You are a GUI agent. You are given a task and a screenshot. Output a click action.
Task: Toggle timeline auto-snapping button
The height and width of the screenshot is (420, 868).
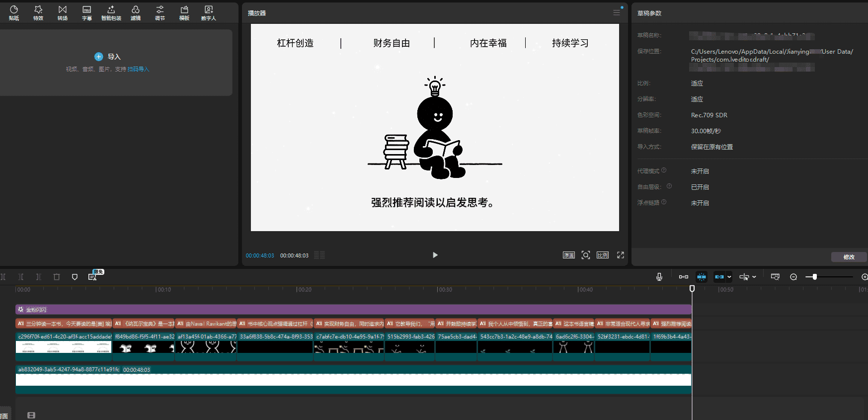[702, 277]
